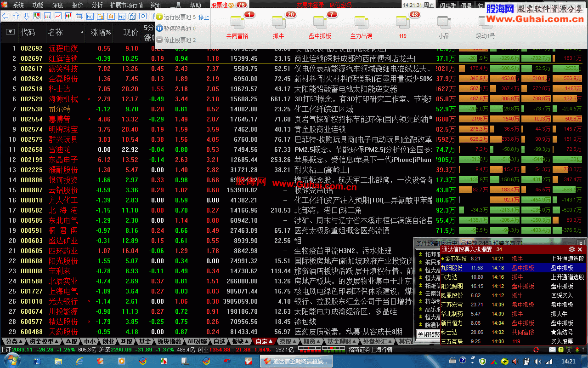Click the down arrow toolbar icon

[x=27, y=16]
